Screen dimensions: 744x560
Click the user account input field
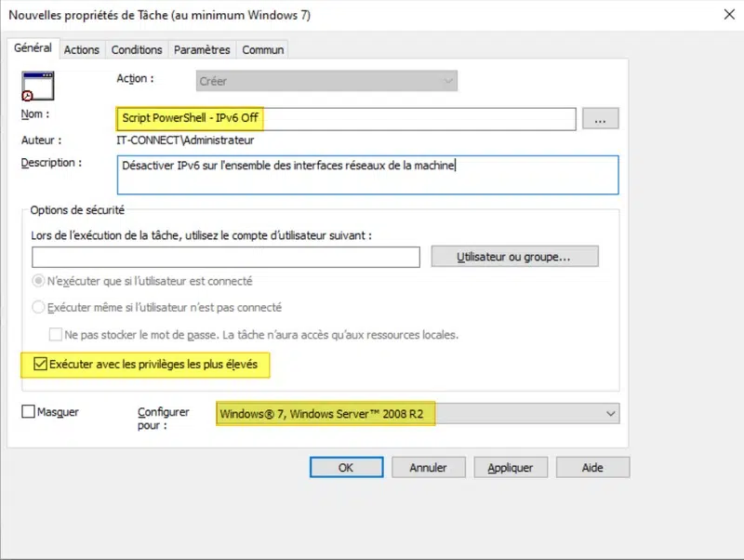pos(226,257)
